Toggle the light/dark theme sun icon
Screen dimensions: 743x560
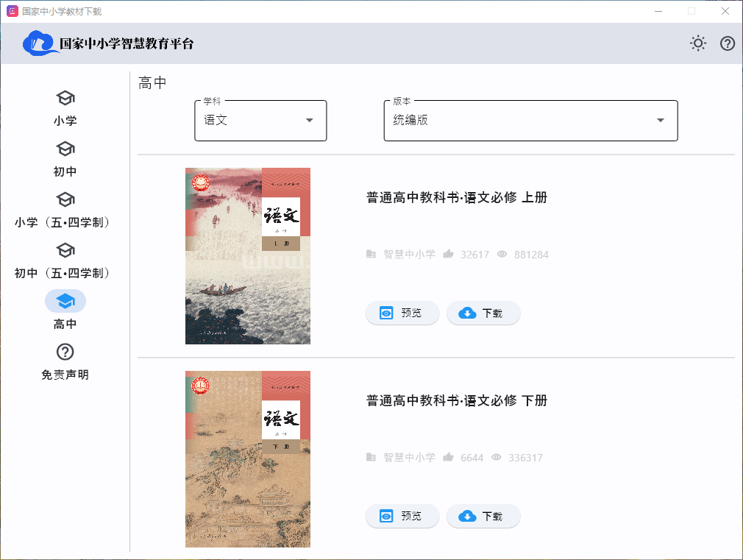(697, 43)
